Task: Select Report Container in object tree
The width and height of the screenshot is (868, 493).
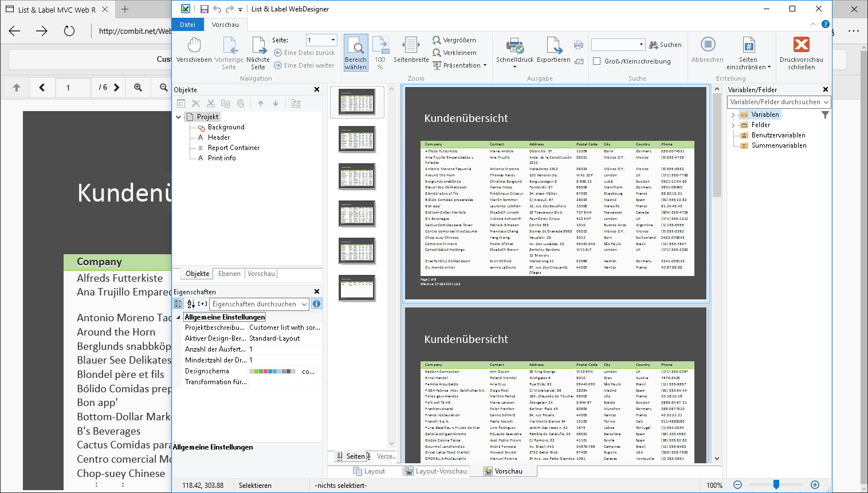Action: click(x=234, y=148)
